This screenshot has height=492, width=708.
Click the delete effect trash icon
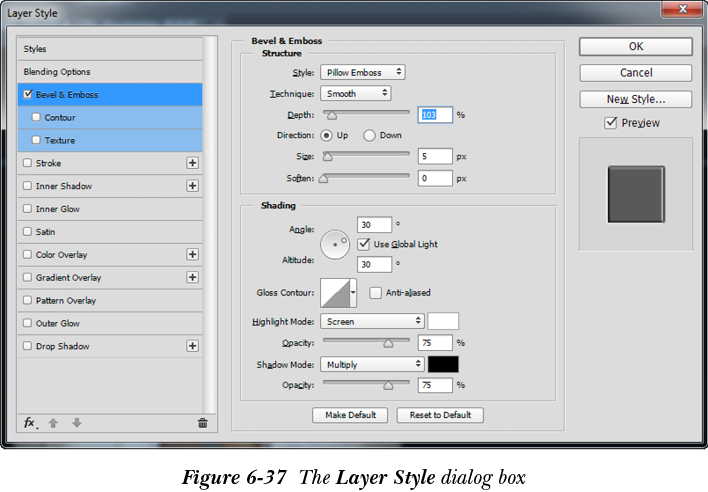pos(202,423)
